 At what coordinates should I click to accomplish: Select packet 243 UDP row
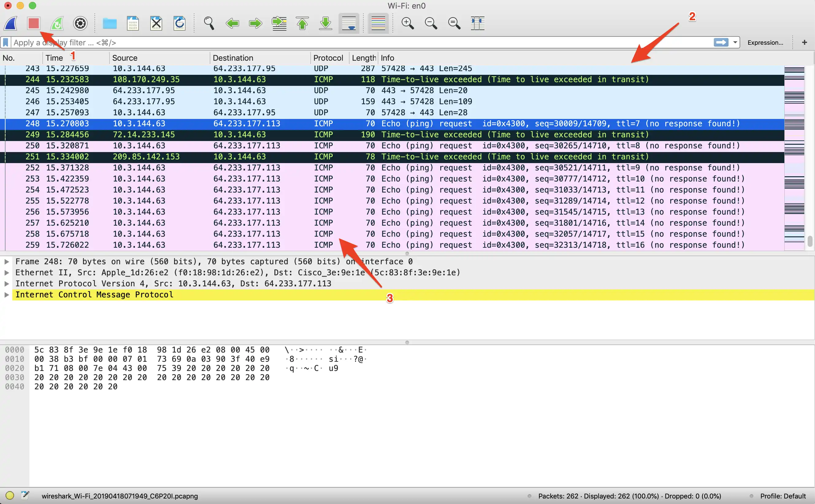(x=392, y=69)
